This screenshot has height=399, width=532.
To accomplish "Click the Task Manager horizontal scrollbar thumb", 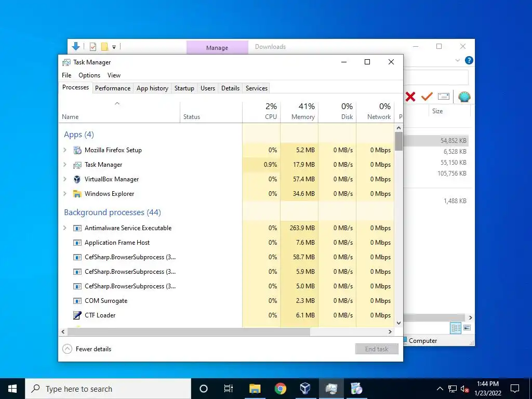I will [x=189, y=332].
